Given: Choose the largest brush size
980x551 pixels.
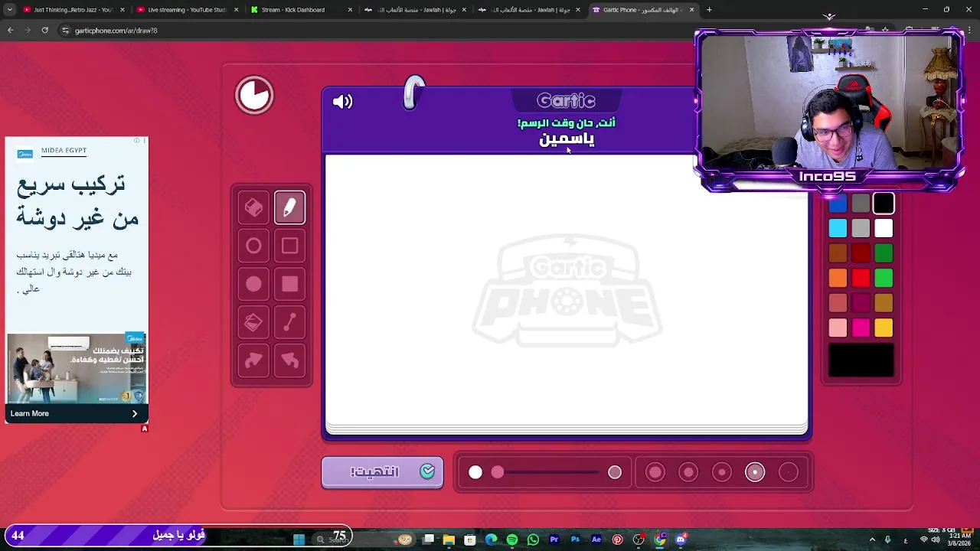Looking at the screenshot, I should (x=655, y=473).
